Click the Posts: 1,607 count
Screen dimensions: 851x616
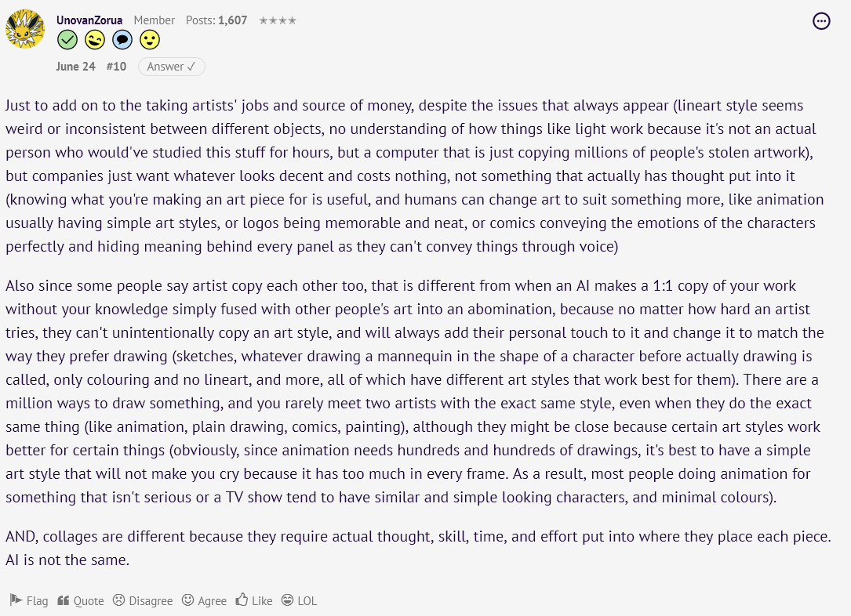click(x=216, y=20)
